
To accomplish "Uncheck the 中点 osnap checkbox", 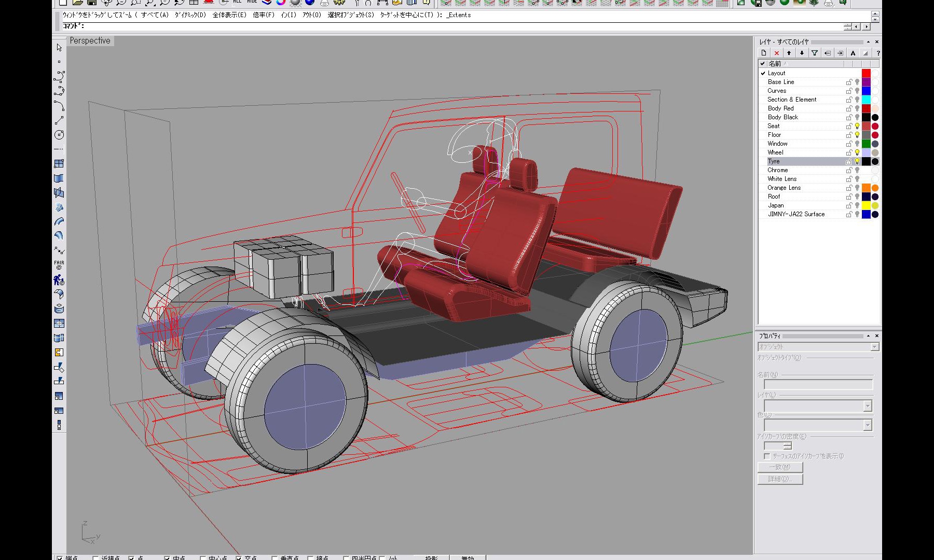I will click(167, 558).
